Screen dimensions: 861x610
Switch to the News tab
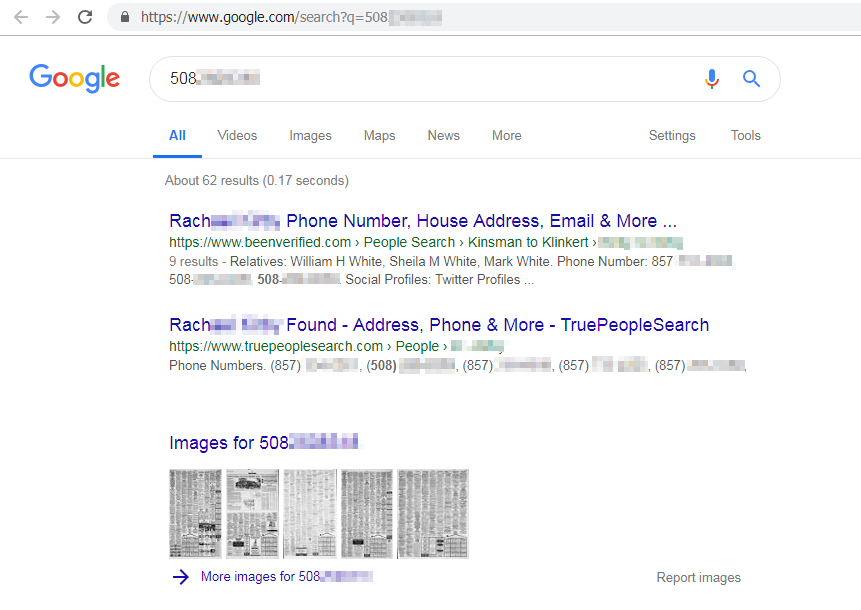point(444,136)
